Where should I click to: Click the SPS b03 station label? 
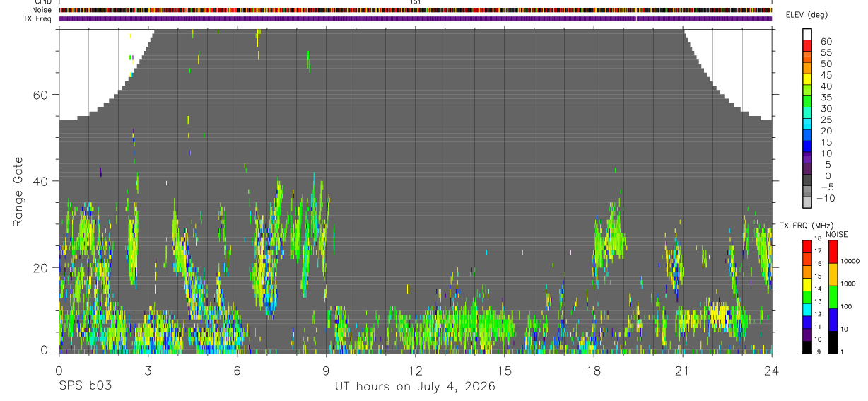click(x=85, y=387)
